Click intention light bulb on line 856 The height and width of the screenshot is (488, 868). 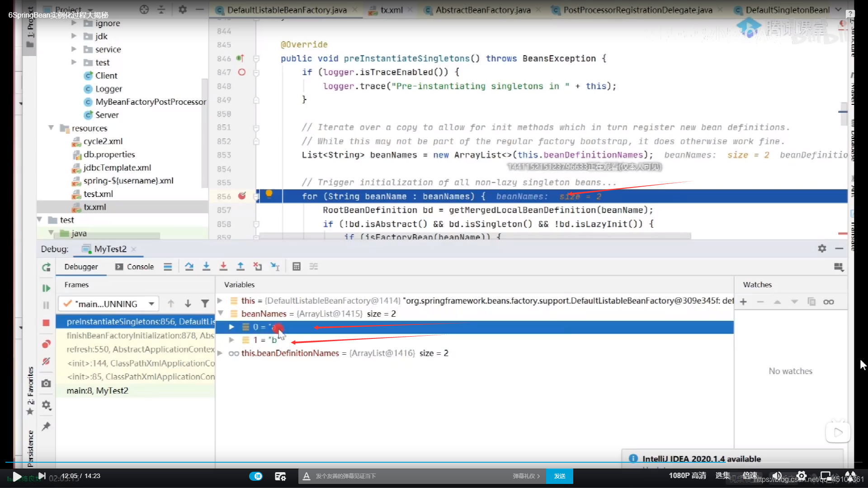(269, 194)
